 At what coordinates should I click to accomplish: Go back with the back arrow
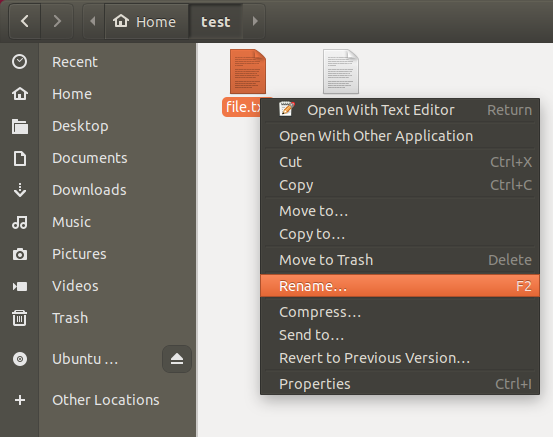pos(25,22)
